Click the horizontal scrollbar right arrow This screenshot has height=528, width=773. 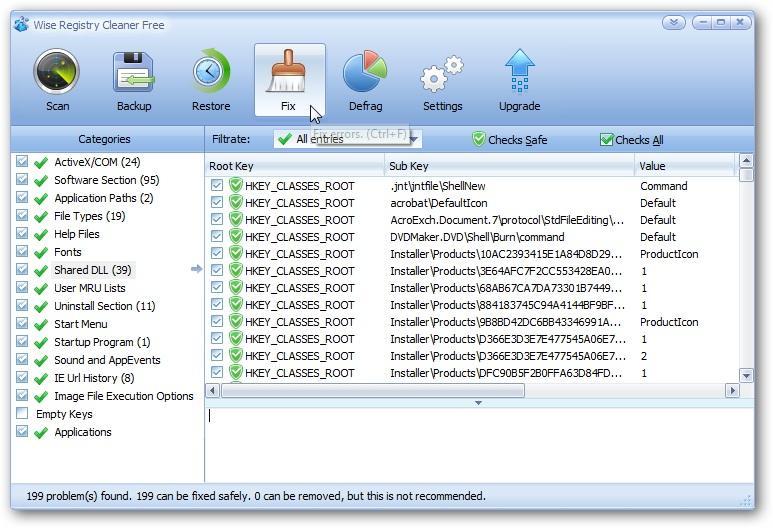(x=732, y=391)
